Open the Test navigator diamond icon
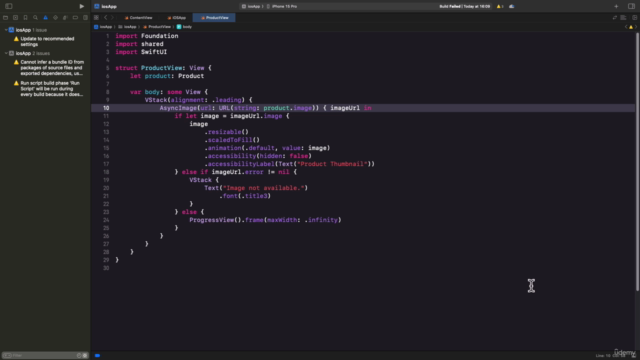Screen dimensions: 640x360 [x=56, y=18]
